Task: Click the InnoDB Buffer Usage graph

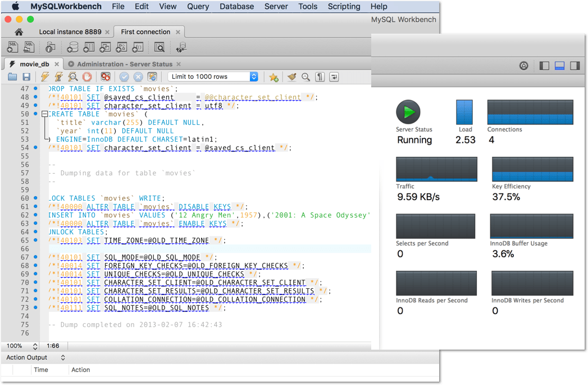Action: coord(532,227)
